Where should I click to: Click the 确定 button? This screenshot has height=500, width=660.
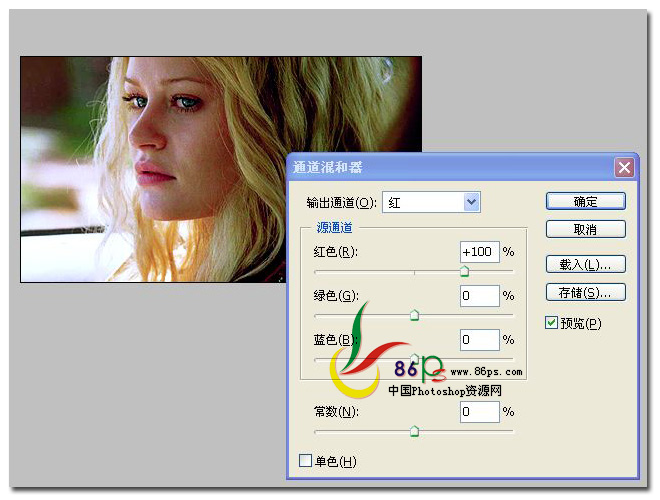585,202
